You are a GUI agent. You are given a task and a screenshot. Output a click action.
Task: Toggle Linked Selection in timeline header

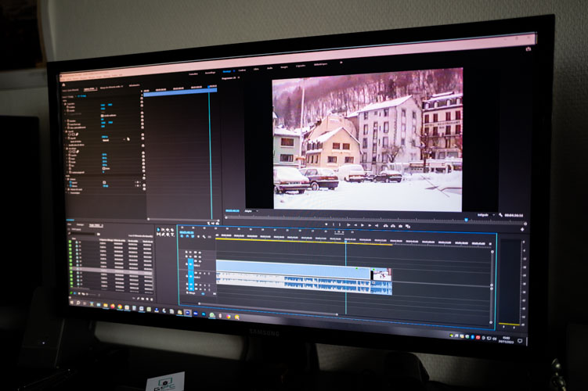193,236
